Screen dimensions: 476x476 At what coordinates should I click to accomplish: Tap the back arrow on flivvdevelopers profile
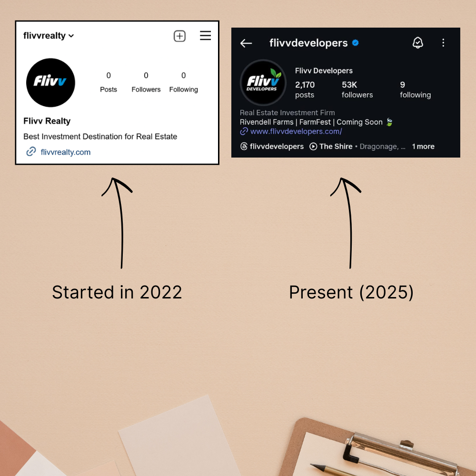[x=246, y=43]
